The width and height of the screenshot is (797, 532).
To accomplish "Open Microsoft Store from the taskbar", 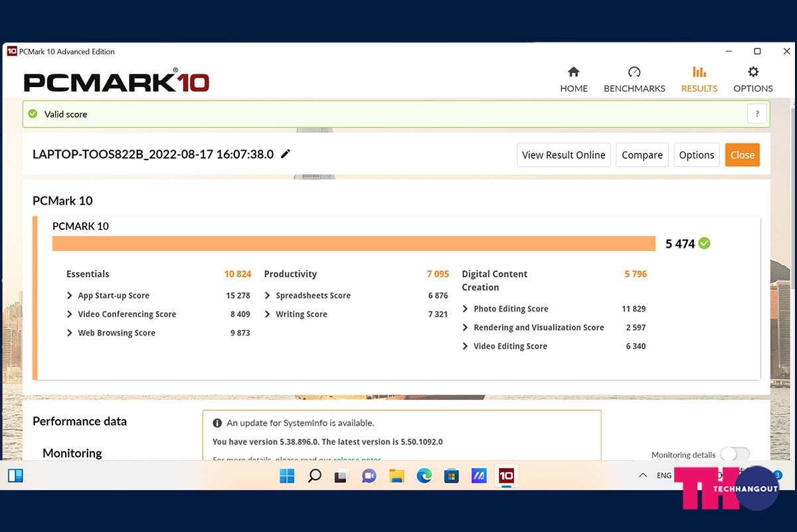I will [x=452, y=476].
